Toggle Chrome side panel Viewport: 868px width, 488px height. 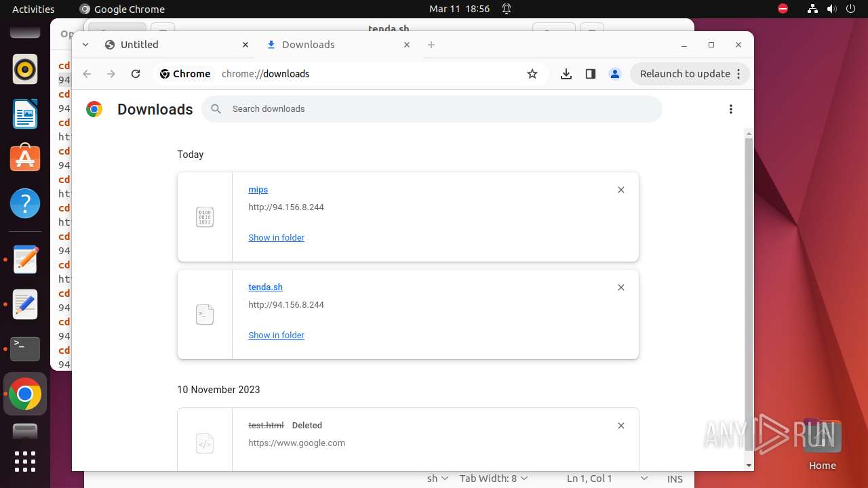click(x=591, y=74)
